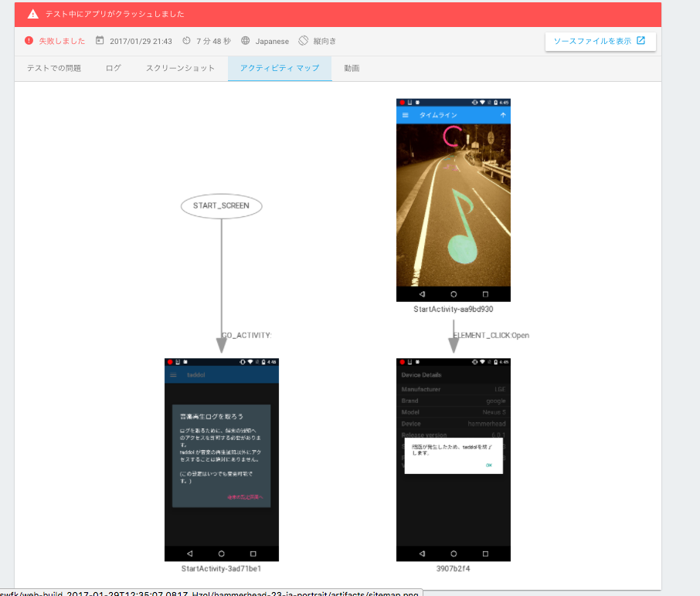Click the 3907b2f4 node label
Screen dimensions: 700x596
[453, 569]
